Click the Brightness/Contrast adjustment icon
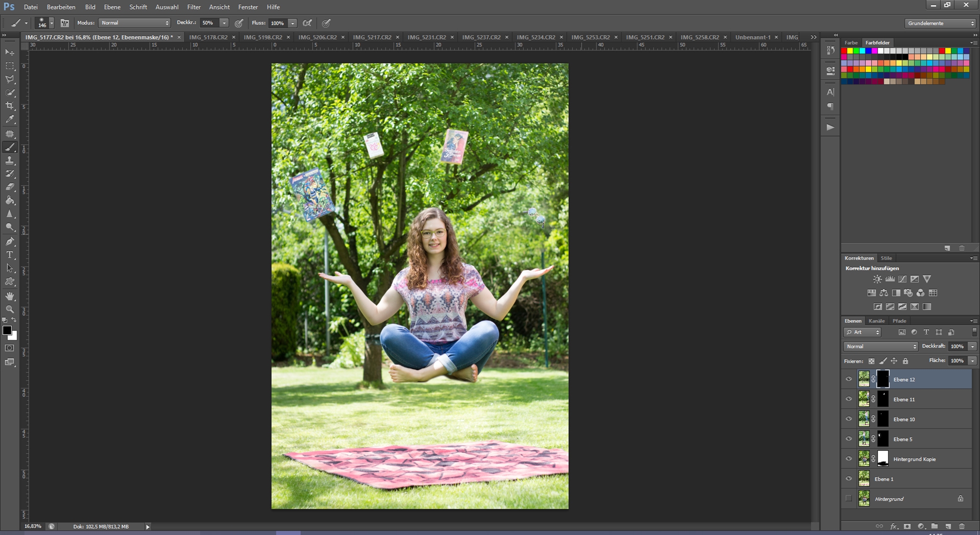This screenshot has height=535, width=980. point(877,279)
